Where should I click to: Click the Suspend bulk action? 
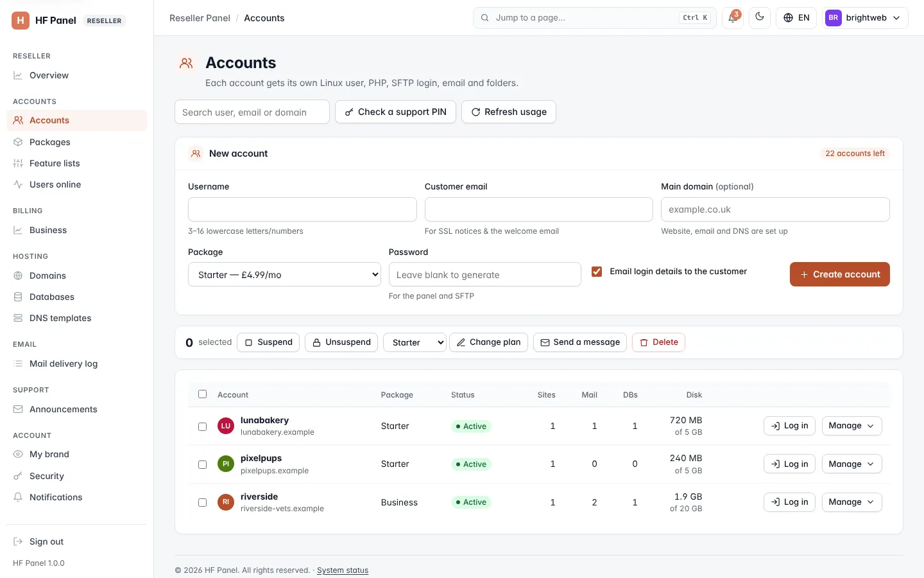pos(268,342)
